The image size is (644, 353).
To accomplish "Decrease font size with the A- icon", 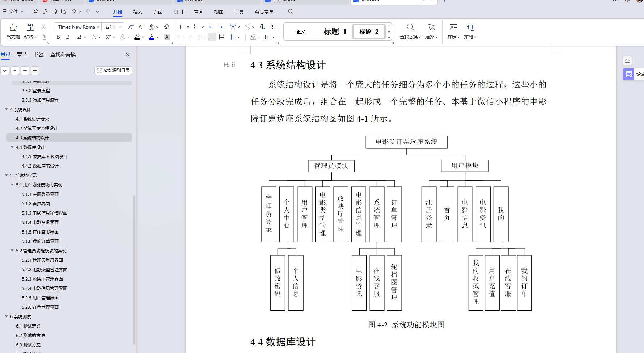I will click(141, 27).
